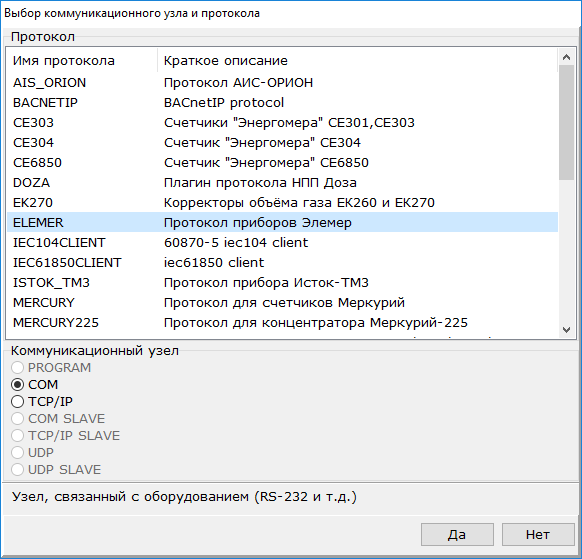This screenshot has height=559, width=582.
Task: Select the CE303 protocol row
Action: click(282, 122)
